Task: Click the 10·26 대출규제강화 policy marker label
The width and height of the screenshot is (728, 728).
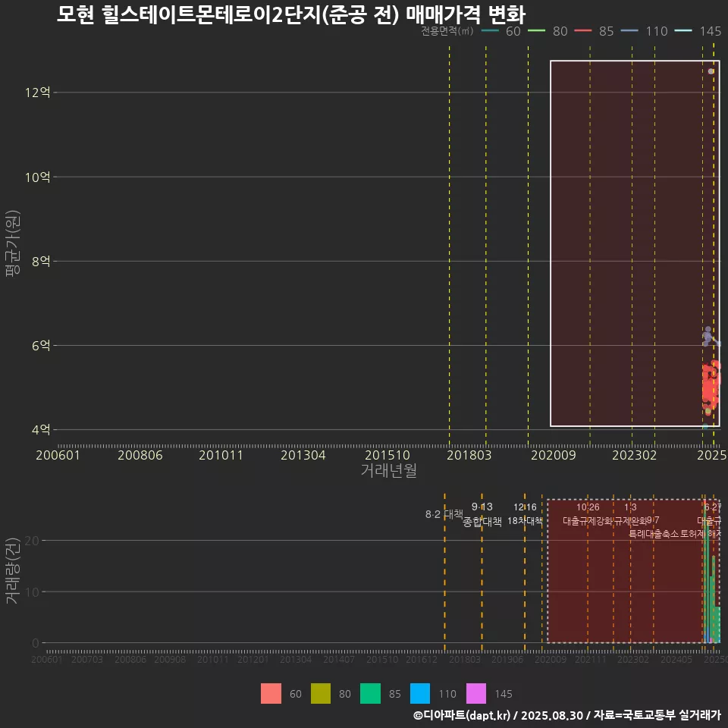Action: click(x=588, y=514)
